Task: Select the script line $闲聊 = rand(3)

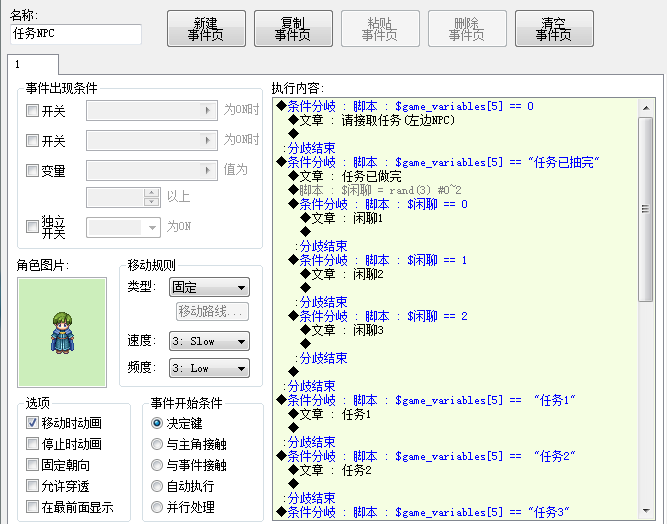Action: [x=375, y=190]
